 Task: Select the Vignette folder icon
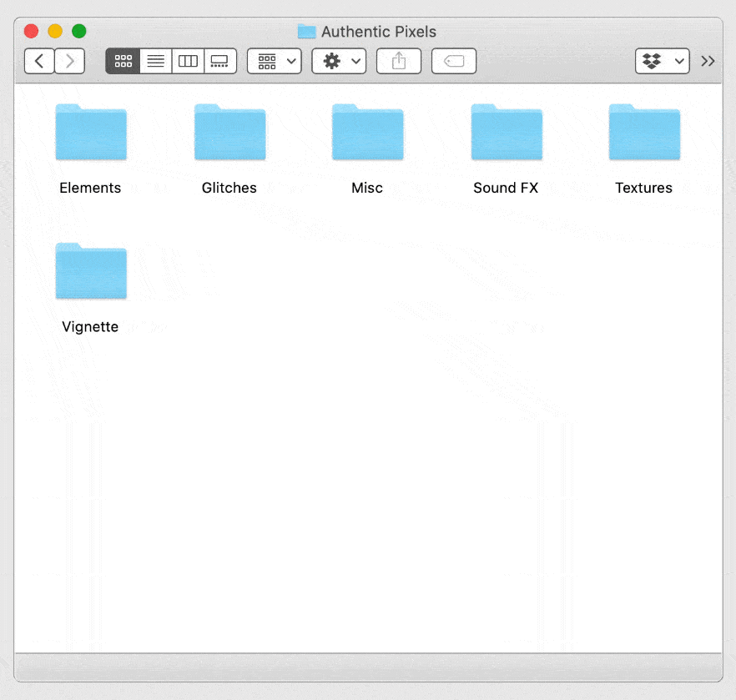(91, 271)
